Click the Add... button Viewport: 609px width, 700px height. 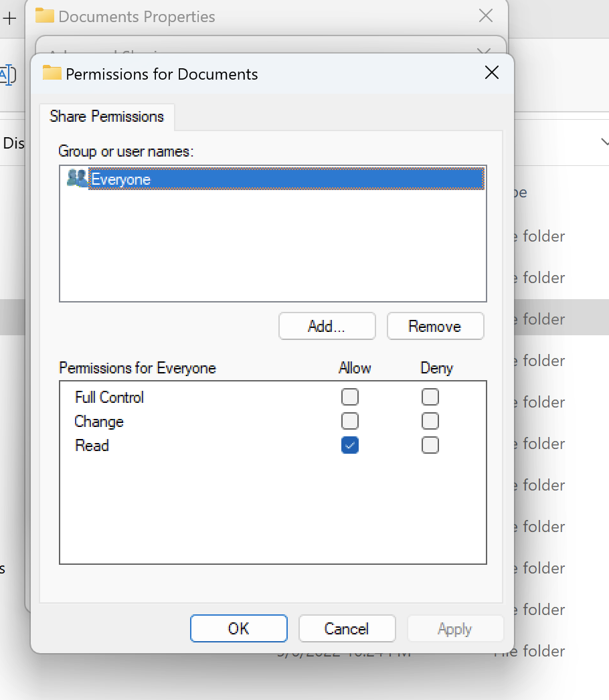tap(327, 326)
